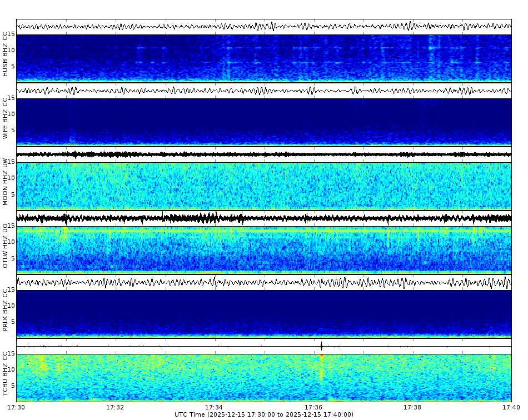528x420 pixels.
Task: Select the MOON HHZ UW station label
Action: pyautogui.click(x=6, y=181)
